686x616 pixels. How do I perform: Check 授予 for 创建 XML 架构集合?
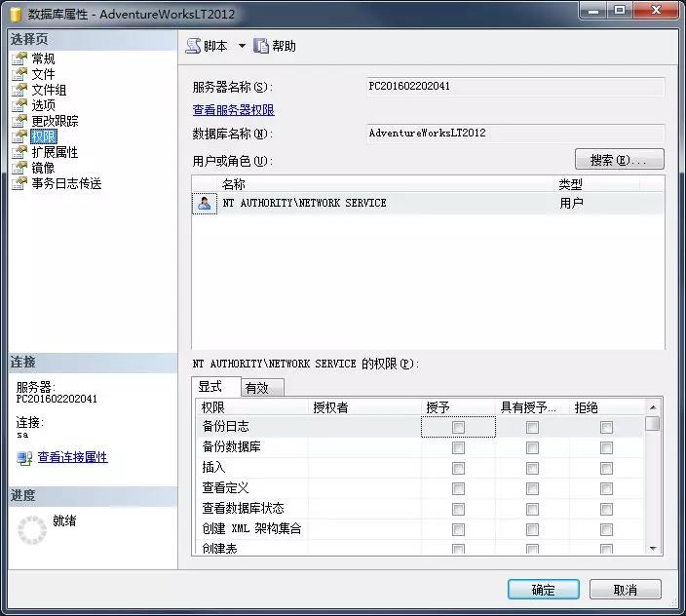tap(459, 529)
